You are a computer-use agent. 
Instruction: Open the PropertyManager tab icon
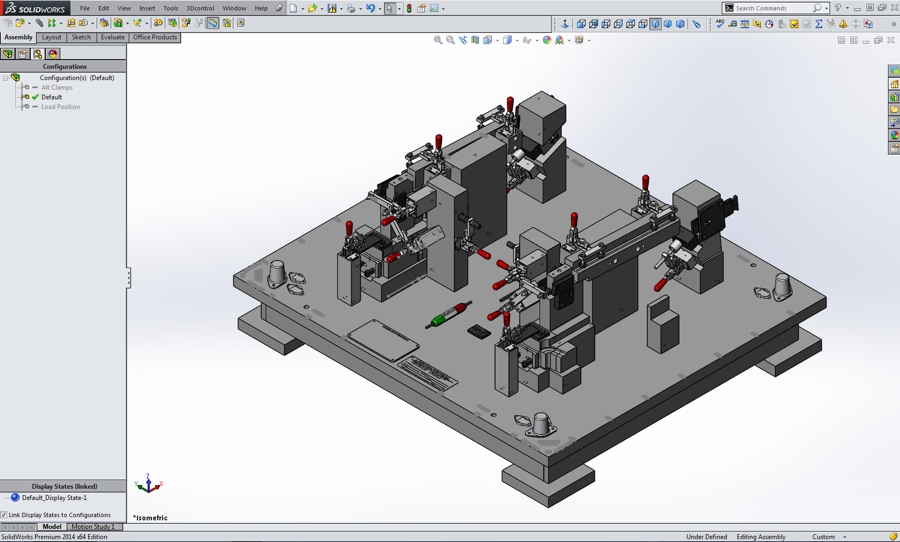click(x=22, y=53)
